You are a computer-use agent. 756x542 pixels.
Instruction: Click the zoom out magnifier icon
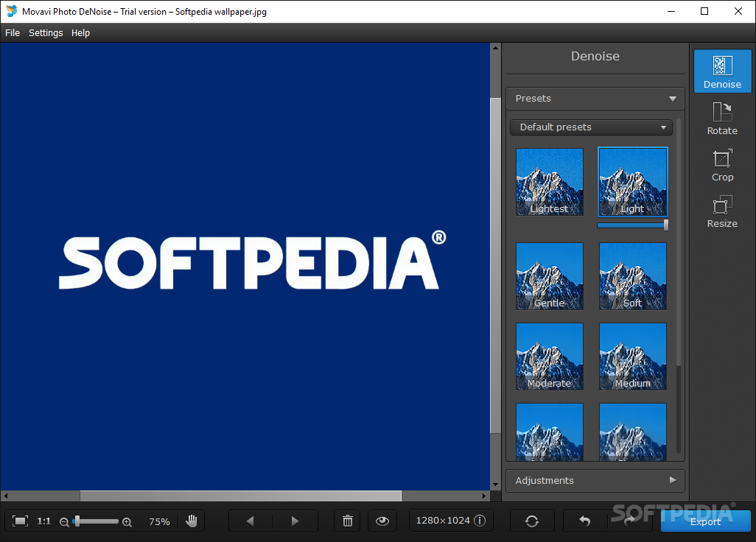(x=64, y=522)
